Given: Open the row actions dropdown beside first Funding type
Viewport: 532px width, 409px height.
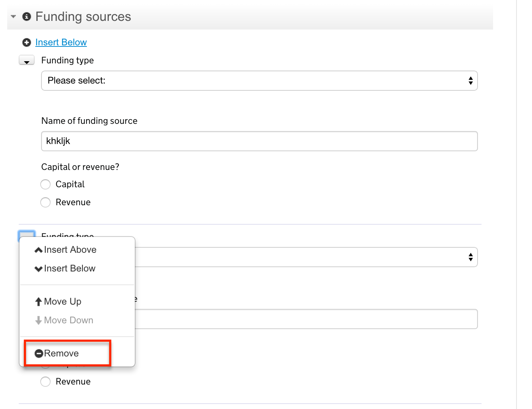Looking at the screenshot, I should pyautogui.click(x=27, y=60).
